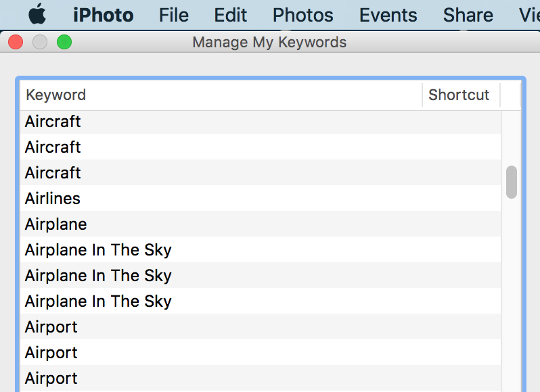540x392 pixels.
Task: Minimize the Manage My Keywords window
Action: tap(40, 43)
